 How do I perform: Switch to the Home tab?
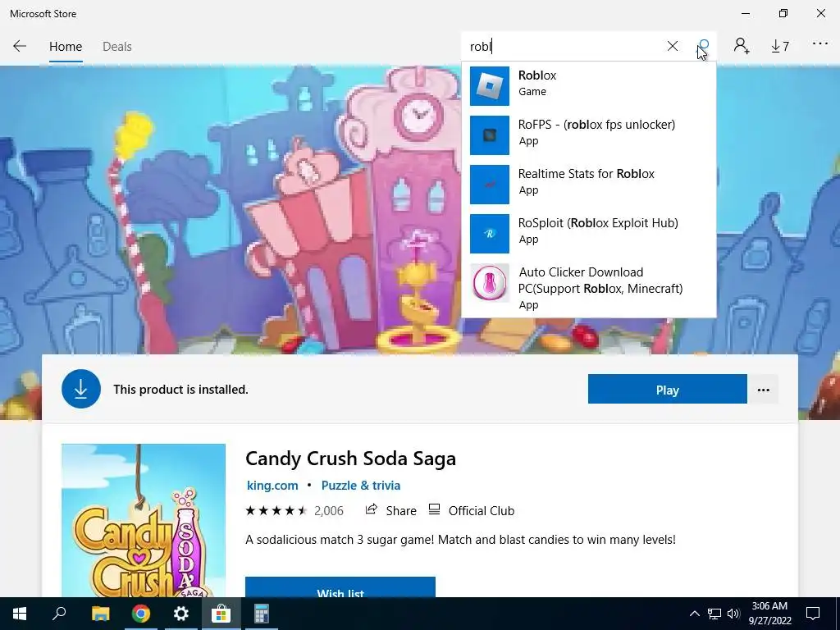pyautogui.click(x=66, y=47)
